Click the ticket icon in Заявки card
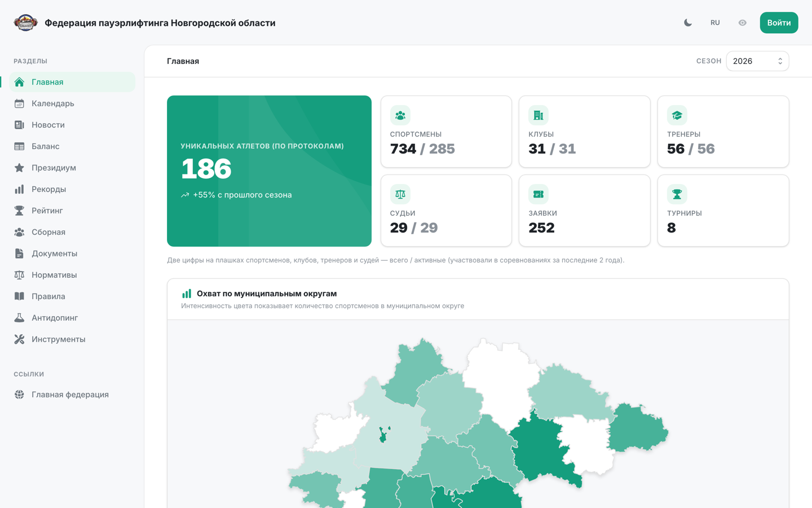812x508 pixels. [x=539, y=194]
